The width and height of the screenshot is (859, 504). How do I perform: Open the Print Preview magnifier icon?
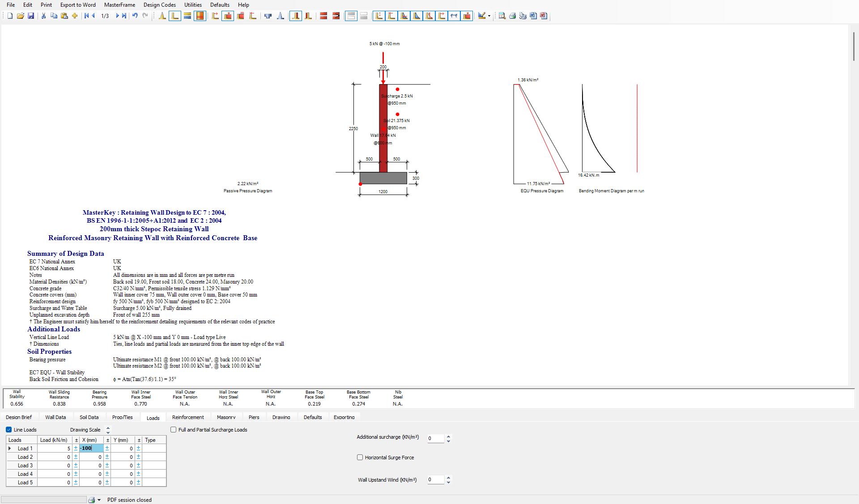502,16
